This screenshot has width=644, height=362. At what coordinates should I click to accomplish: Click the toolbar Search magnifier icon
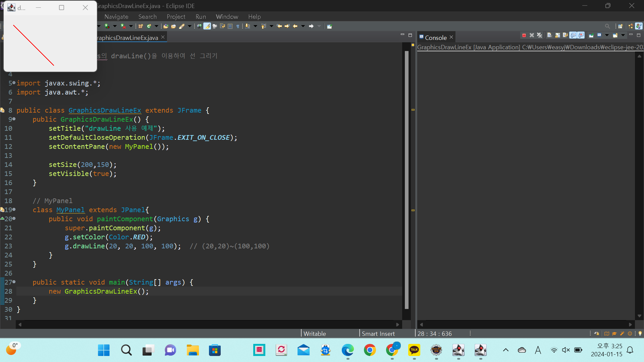tap(607, 26)
